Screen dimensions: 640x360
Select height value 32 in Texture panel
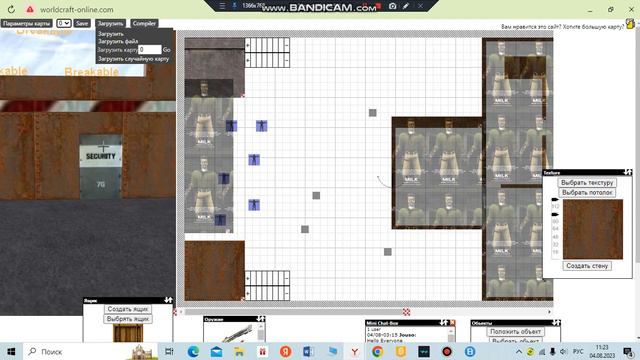point(555,244)
